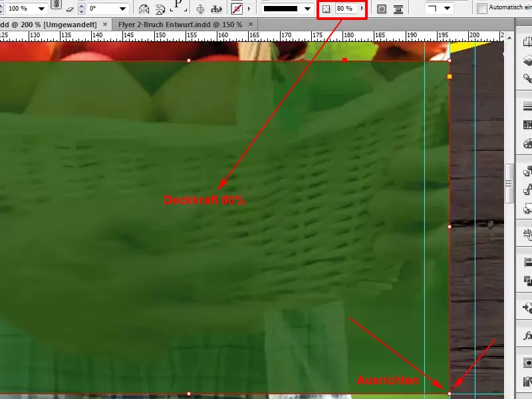Close the '[Umgewandelt]' document tab
Viewport: 532px width, 399px height.
(105, 25)
